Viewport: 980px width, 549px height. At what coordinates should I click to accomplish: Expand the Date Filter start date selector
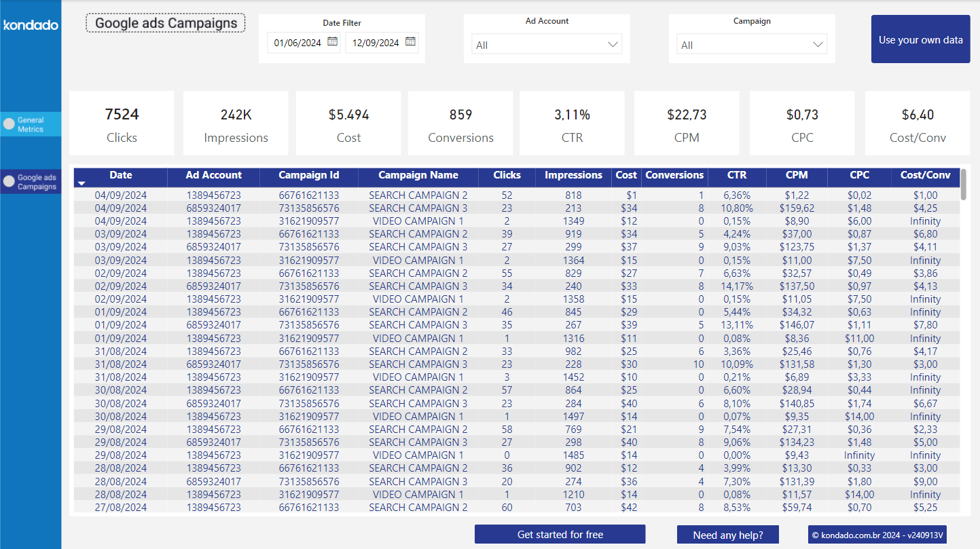[332, 41]
